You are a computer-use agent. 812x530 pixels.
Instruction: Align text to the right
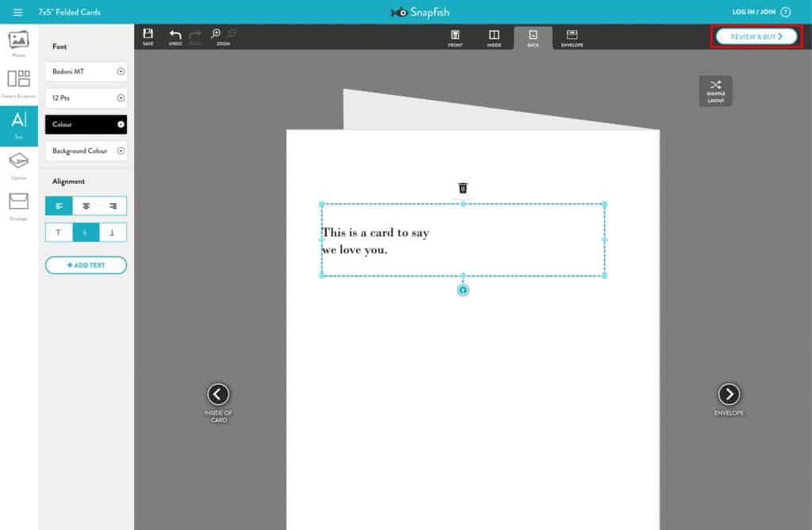pos(113,206)
